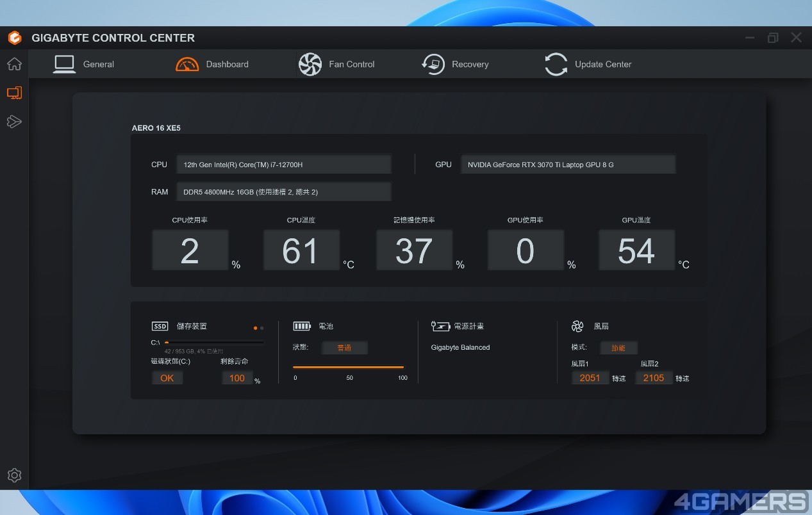This screenshot has width=812, height=515.
Task: Open the Fan Control tab
Action: coord(336,64)
